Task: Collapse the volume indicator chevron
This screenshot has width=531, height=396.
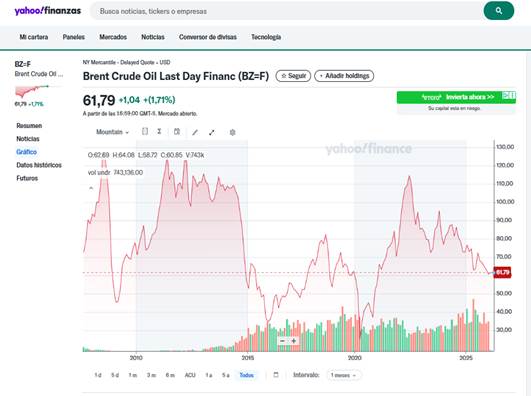Action: [91, 187]
